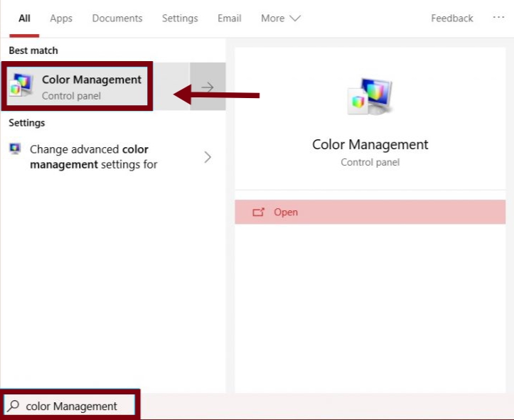Select the All tab
This screenshot has width=514, height=420.
click(24, 18)
